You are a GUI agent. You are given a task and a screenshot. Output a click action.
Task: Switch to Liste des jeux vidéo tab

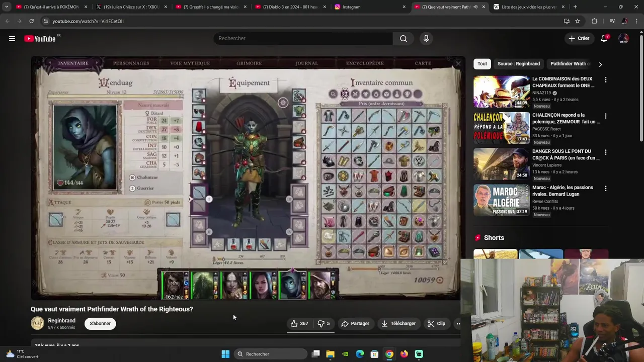pyautogui.click(x=528, y=7)
